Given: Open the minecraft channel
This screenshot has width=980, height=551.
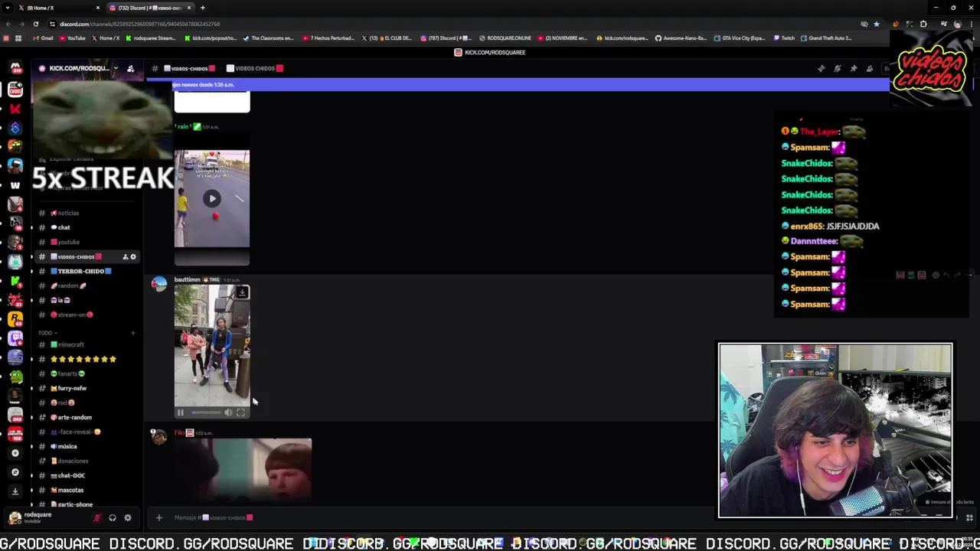Looking at the screenshot, I should (86, 344).
